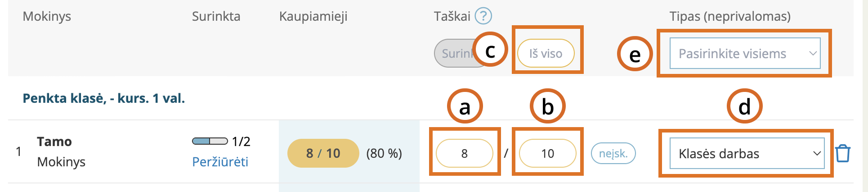Open the Pasirinkite visiems dropdown
This screenshot has width=868, height=192.
pos(745,54)
